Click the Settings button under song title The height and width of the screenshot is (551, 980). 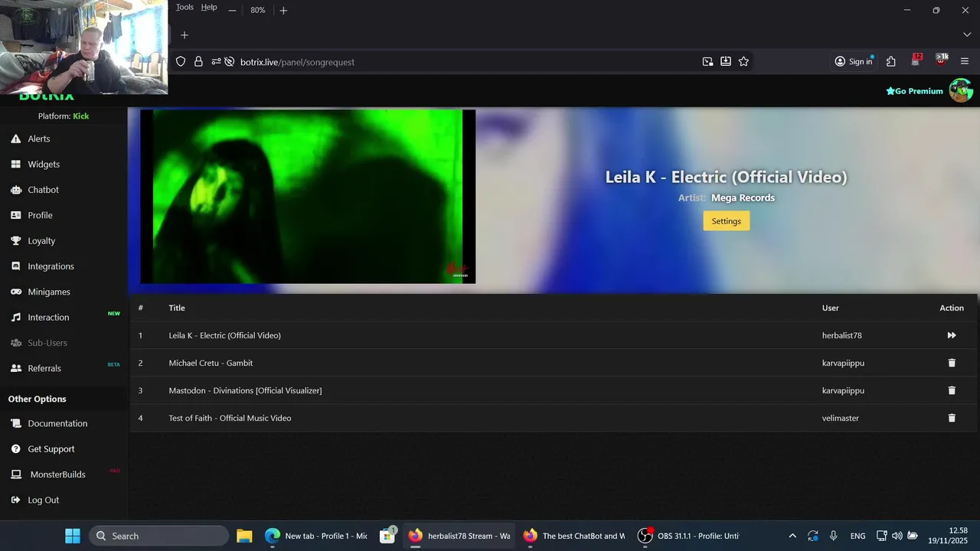726,221
